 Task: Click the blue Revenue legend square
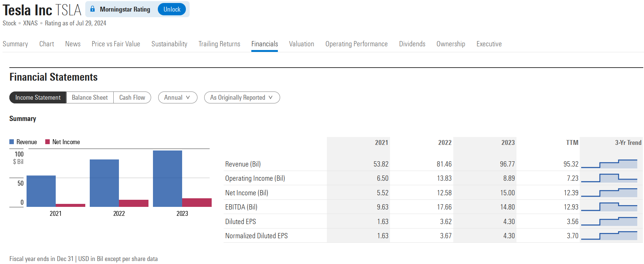tap(12, 142)
